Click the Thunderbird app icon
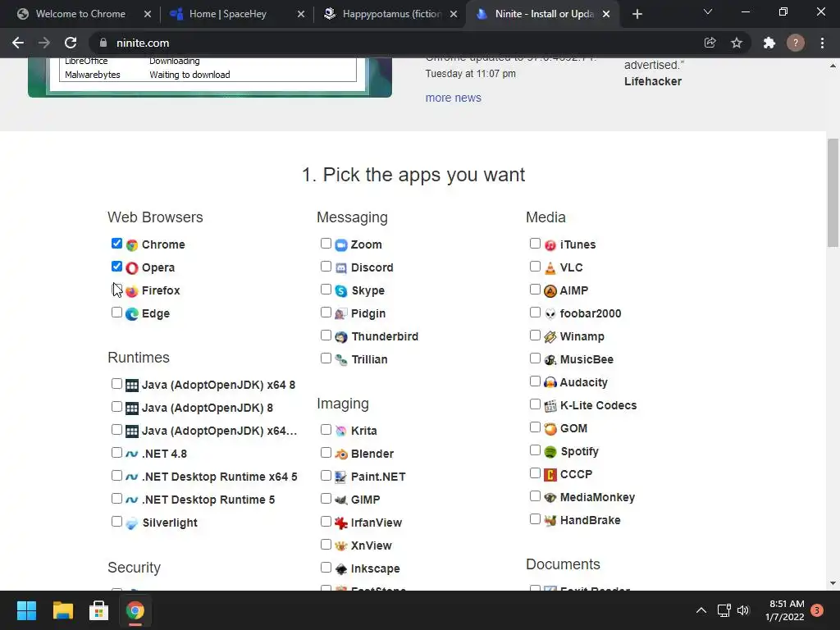 [x=341, y=337]
